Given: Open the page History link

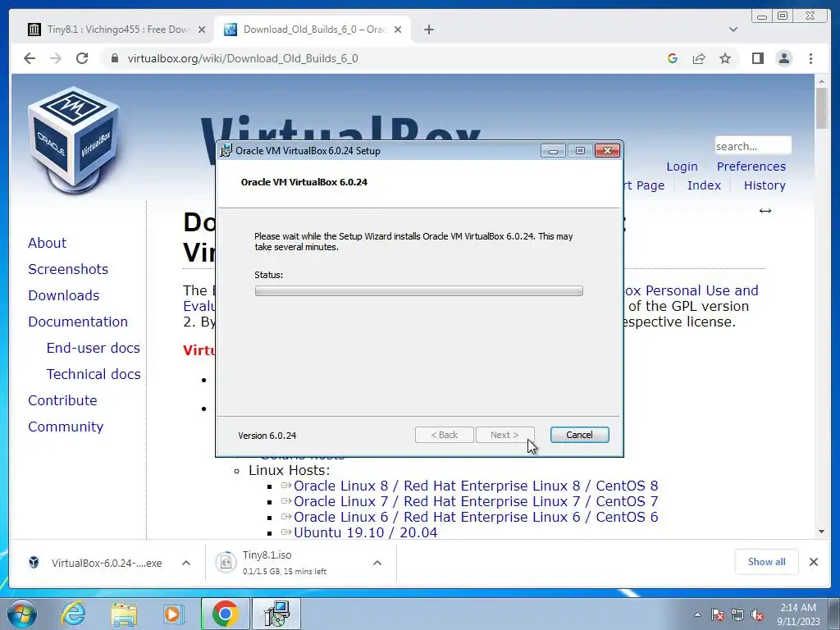Looking at the screenshot, I should point(765,185).
